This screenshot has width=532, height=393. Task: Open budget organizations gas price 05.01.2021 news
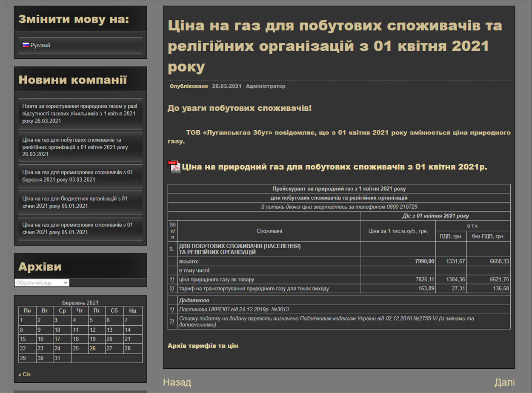click(x=75, y=202)
